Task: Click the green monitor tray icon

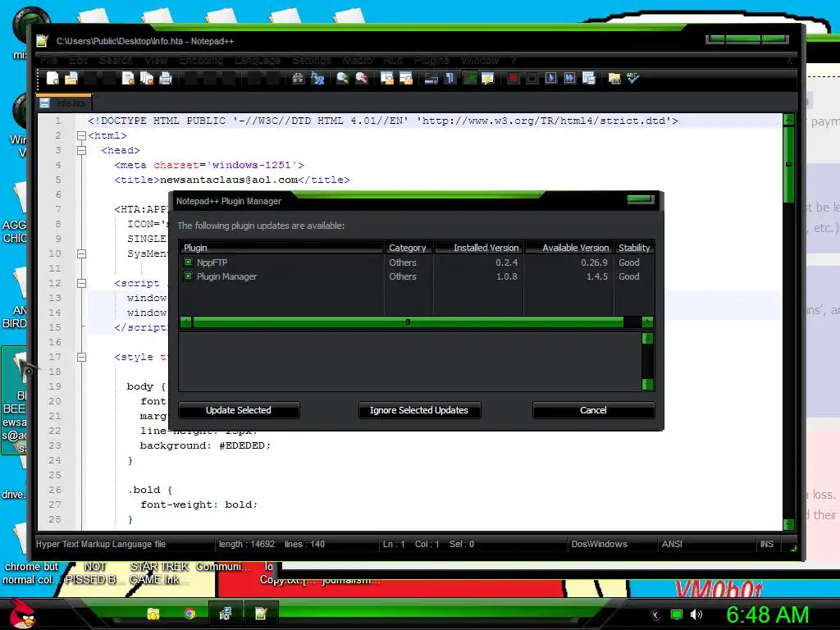Action: pos(677,614)
